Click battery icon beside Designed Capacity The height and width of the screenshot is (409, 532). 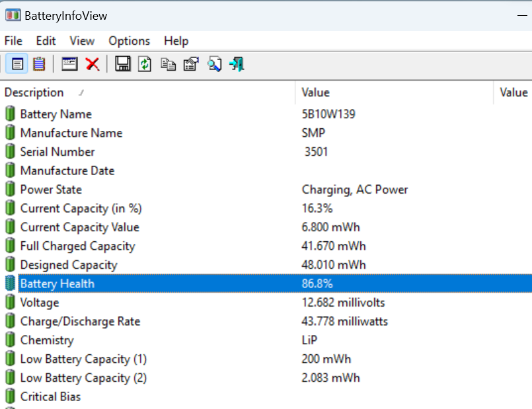(10, 264)
